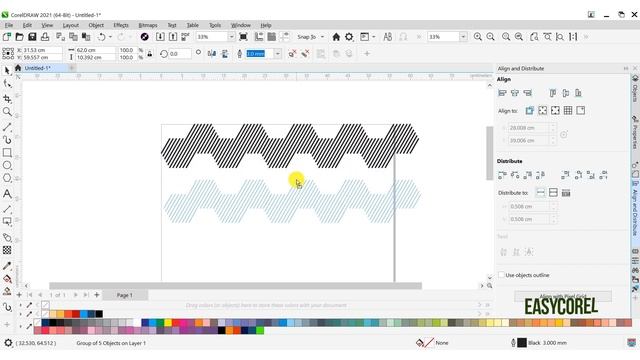
Task: Collapse the Align and Distribute docker
Action: [x=626, y=68]
